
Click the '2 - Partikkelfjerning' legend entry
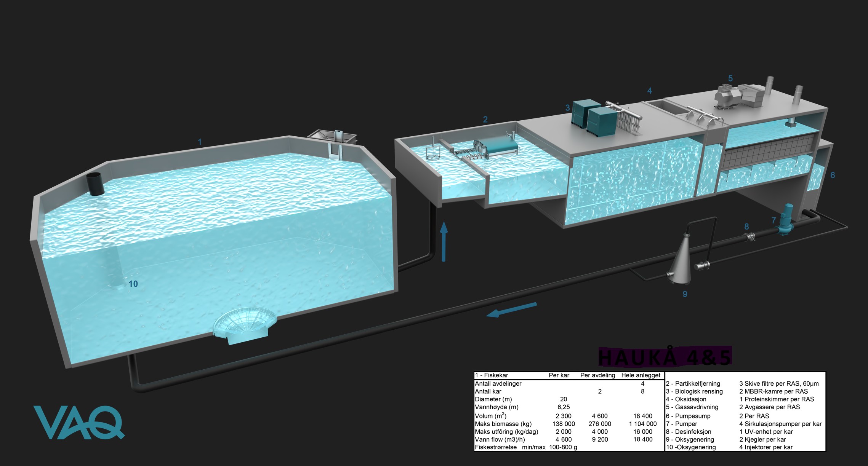693,383
